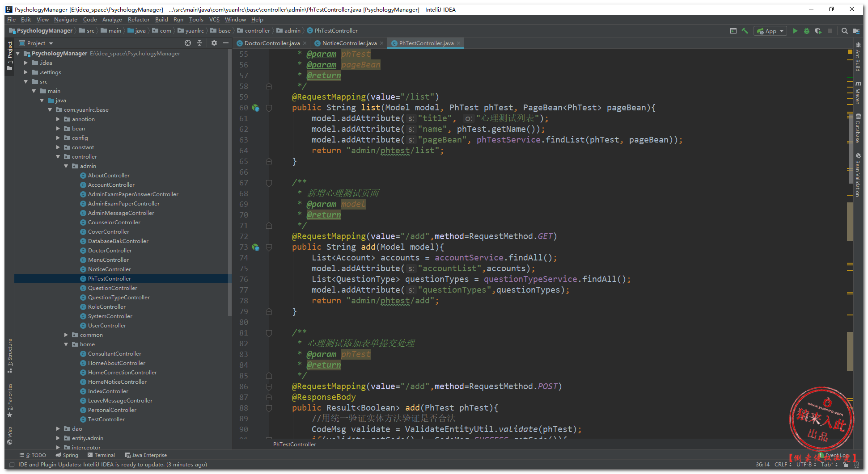The height and width of the screenshot is (474, 868).
Task: Open Search Everywhere with the magnifier icon
Action: pyautogui.click(x=844, y=31)
